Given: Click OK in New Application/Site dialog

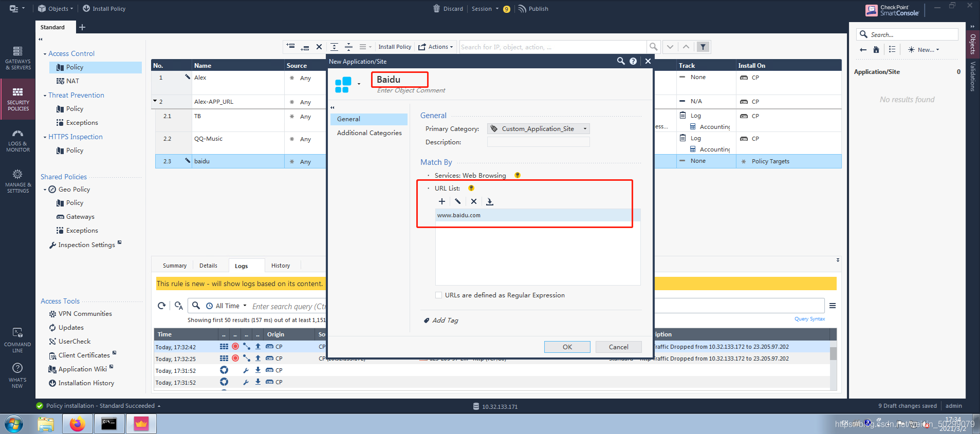Looking at the screenshot, I should point(567,347).
